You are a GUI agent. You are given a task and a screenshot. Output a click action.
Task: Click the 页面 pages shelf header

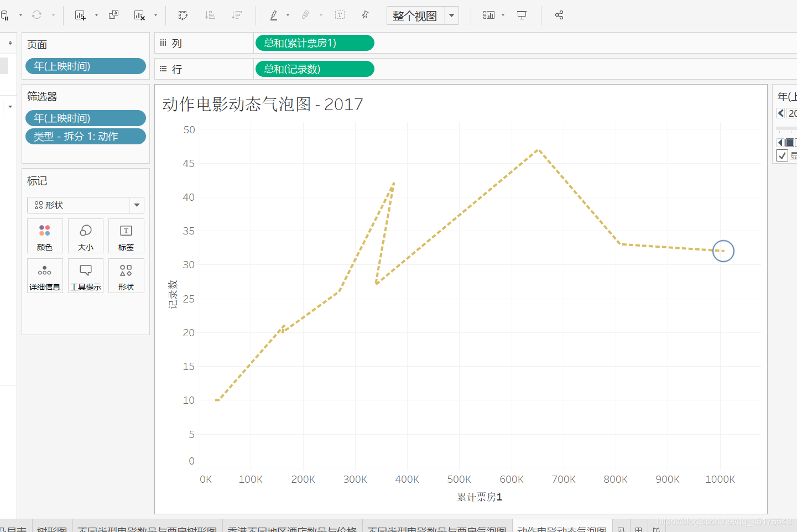pyautogui.click(x=37, y=45)
